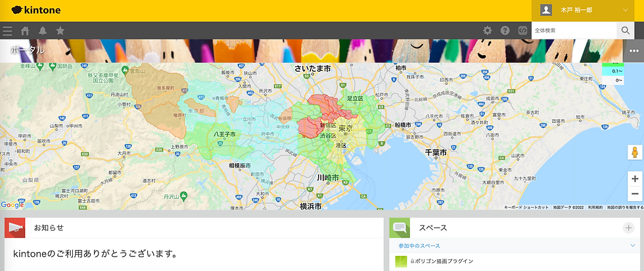
Task: Add a new space with plus button
Action: (x=628, y=228)
